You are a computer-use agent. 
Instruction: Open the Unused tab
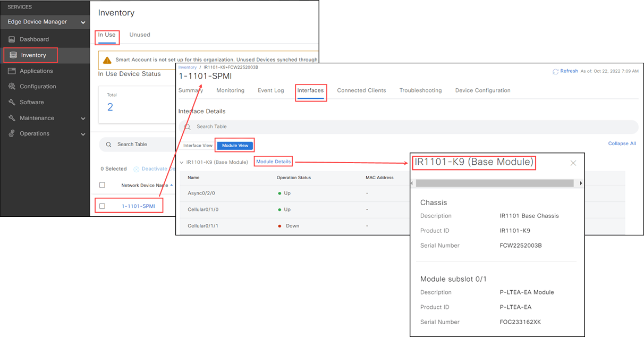pyautogui.click(x=140, y=35)
